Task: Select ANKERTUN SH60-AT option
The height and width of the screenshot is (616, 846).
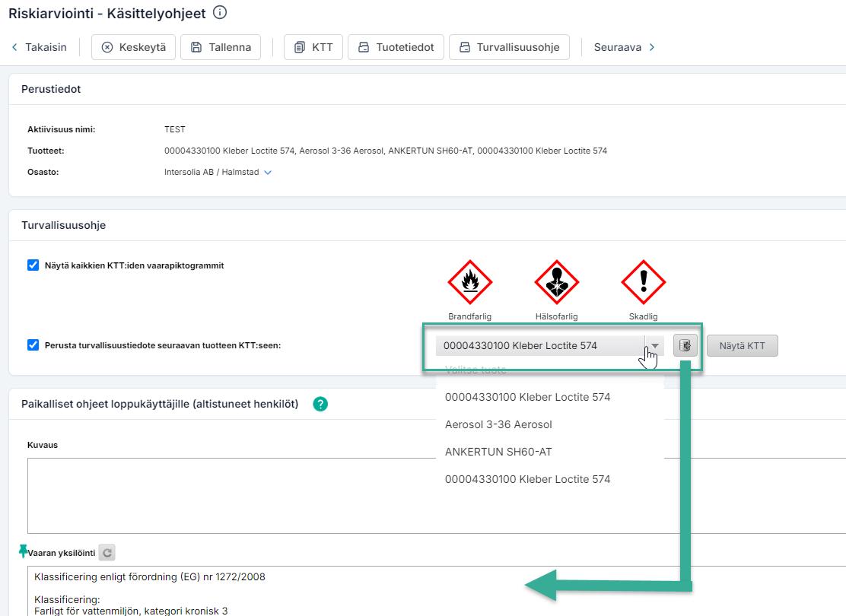Action: (550, 452)
